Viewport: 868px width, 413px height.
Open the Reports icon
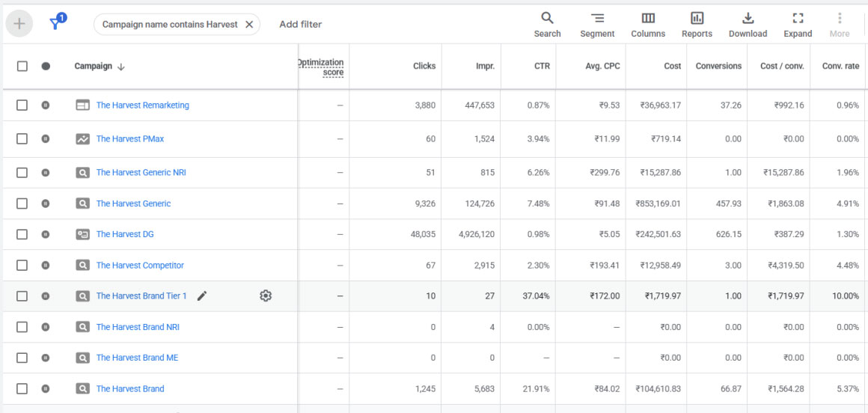(697, 24)
